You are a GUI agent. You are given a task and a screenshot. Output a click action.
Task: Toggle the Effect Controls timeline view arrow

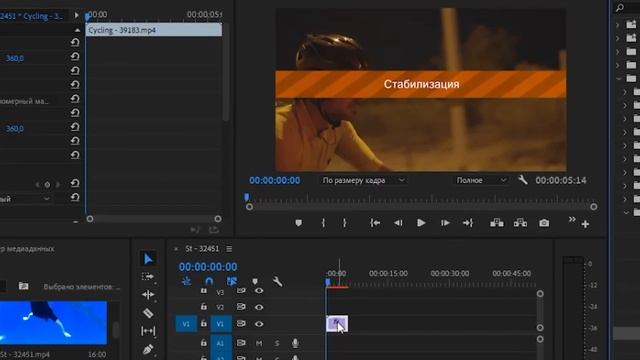click(x=76, y=16)
